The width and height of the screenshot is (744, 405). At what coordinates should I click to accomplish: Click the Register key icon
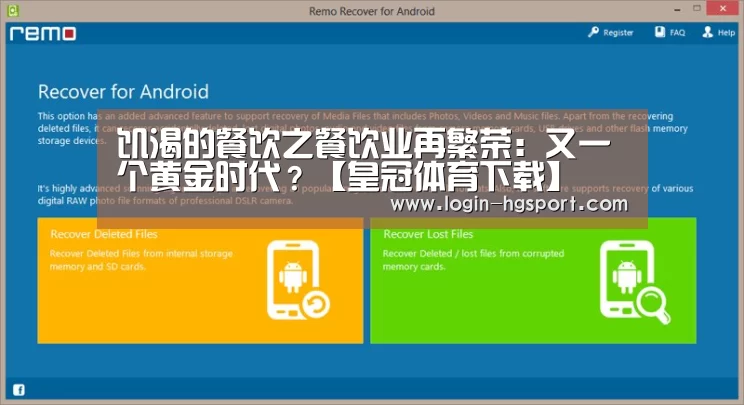click(593, 32)
